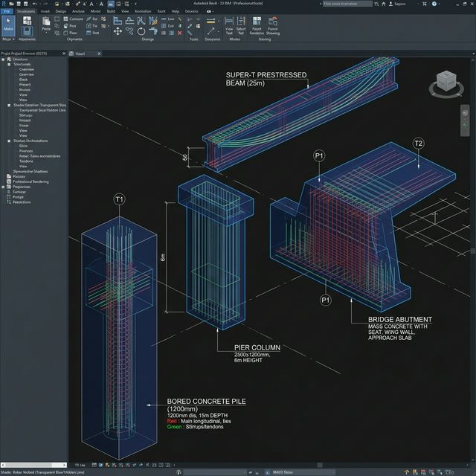Select the Rotate circular arrow tool

pyautogui.click(x=141, y=31)
